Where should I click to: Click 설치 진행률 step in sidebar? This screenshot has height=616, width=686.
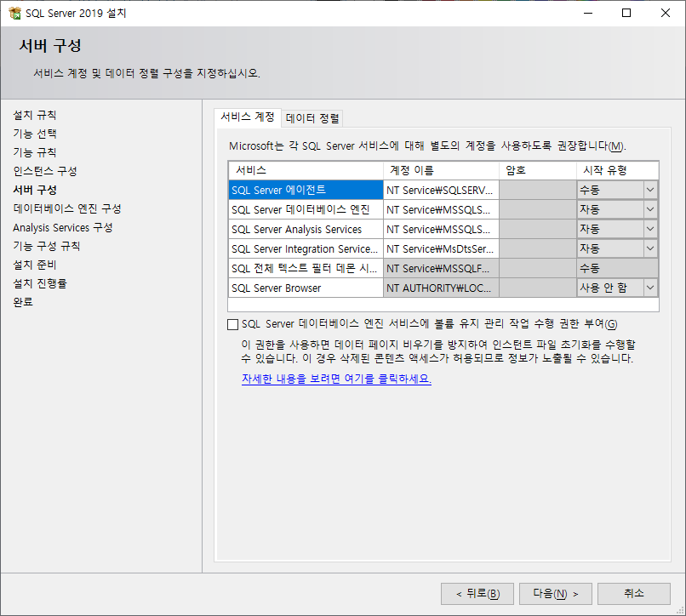[40, 283]
